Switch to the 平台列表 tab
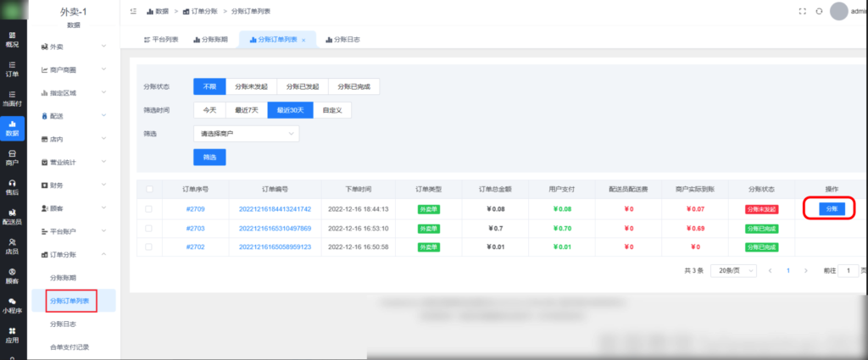 [163, 40]
